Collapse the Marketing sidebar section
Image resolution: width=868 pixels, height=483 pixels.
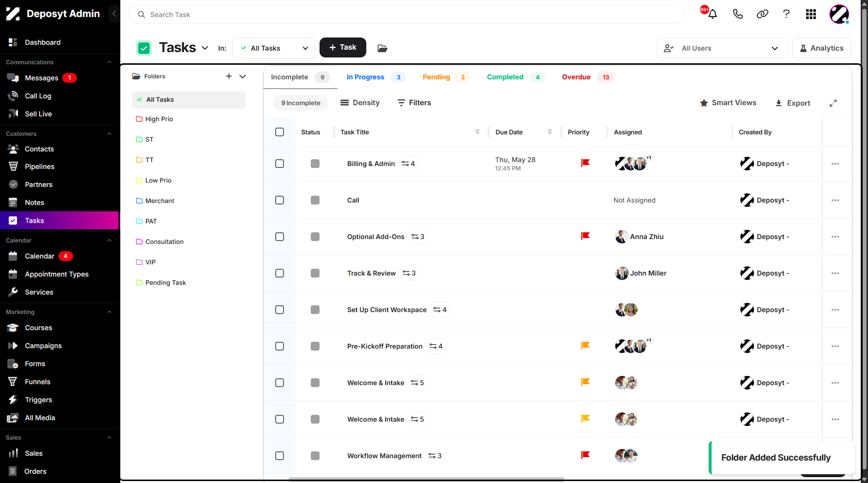[x=110, y=312]
